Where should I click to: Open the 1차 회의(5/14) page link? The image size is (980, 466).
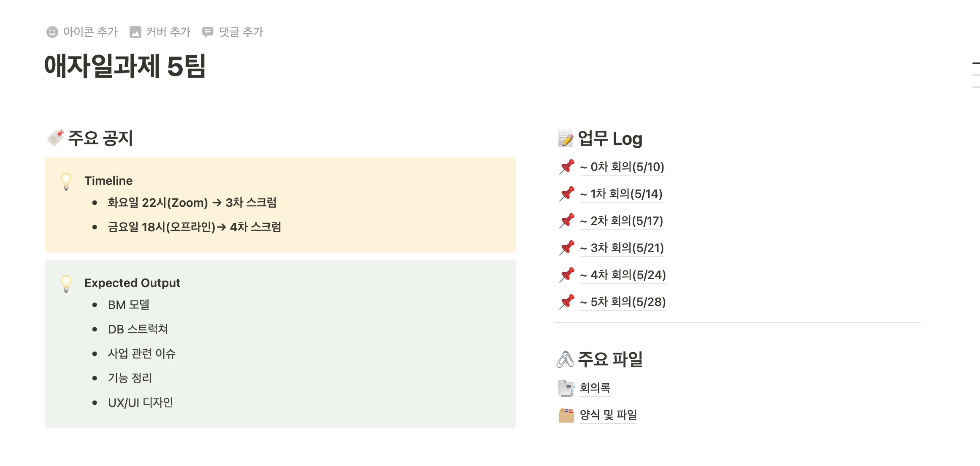pos(621,194)
